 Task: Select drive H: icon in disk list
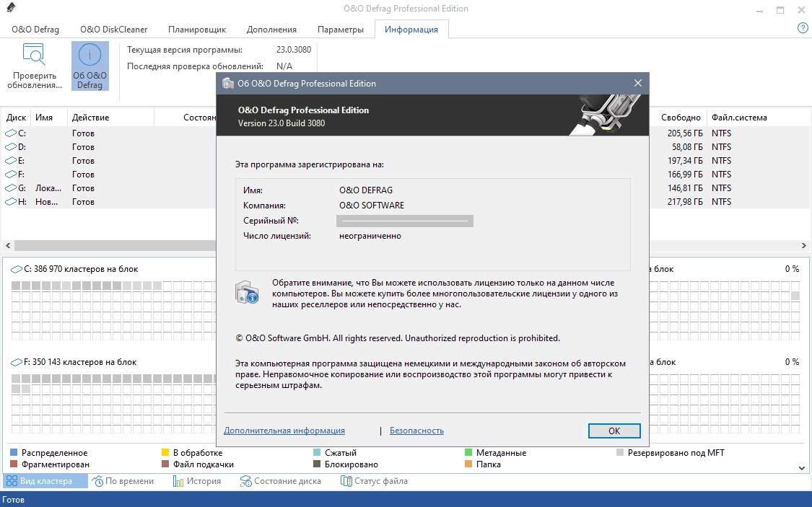coord(11,202)
